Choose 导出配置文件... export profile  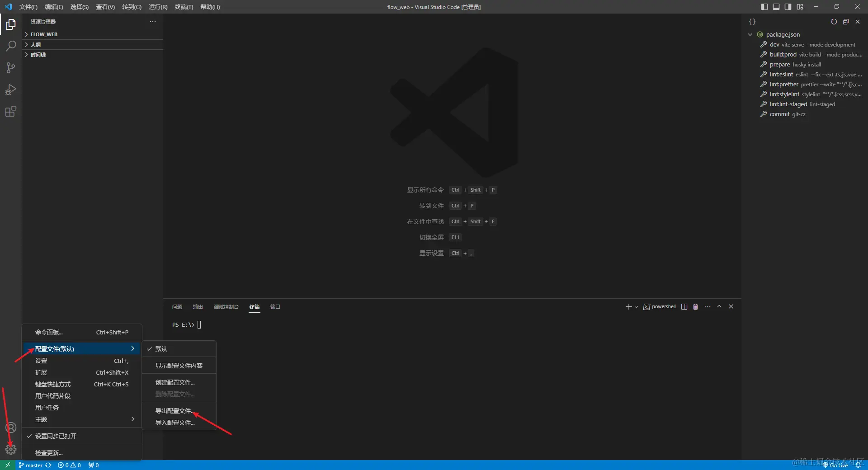[179, 411]
